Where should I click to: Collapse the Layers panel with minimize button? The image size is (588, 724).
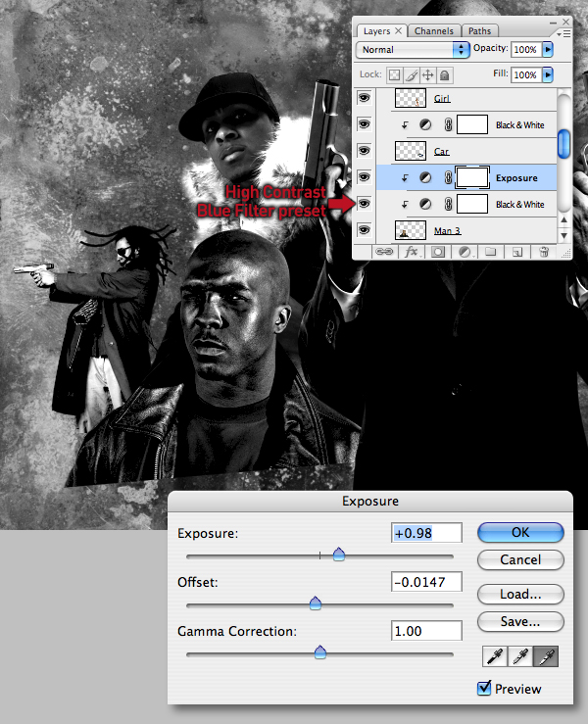[x=553, y=23]
